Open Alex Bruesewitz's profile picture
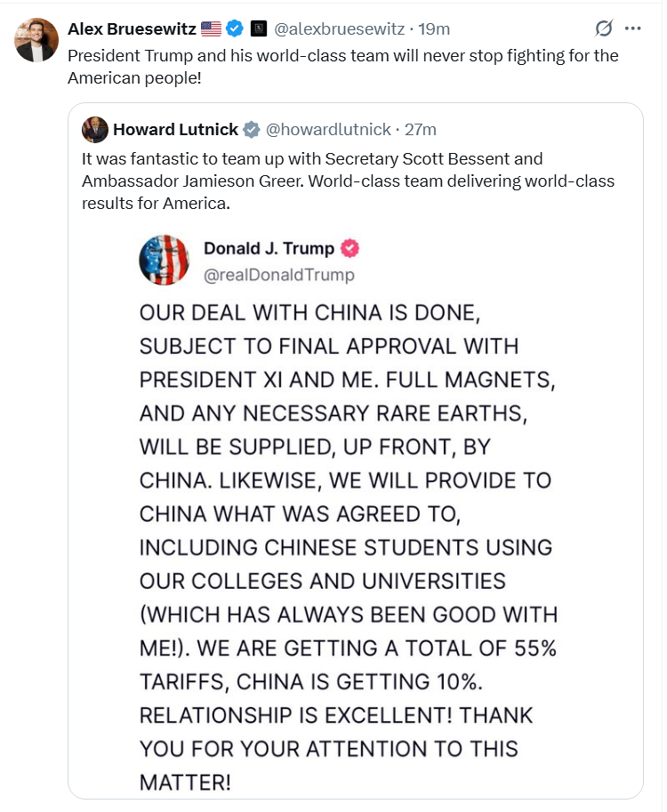 pos(36,40)
